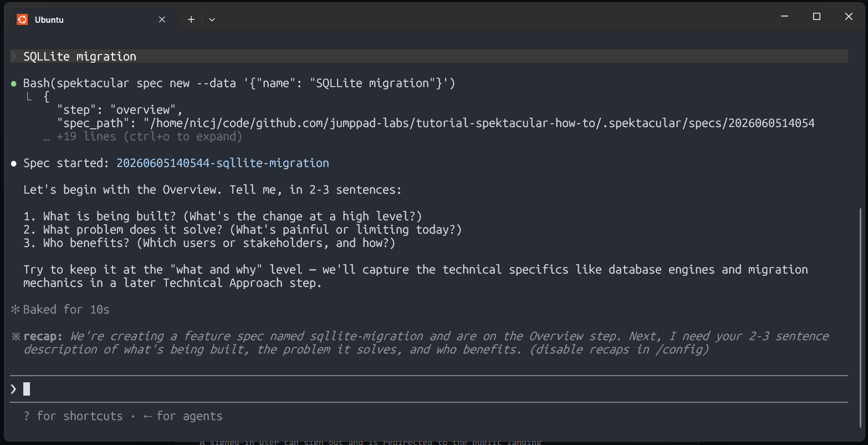The width and height of the screenshot is (868, 445).
Task: Click the '+19 lines (ctrl+o to expand)' text
Action: (150, 136)
